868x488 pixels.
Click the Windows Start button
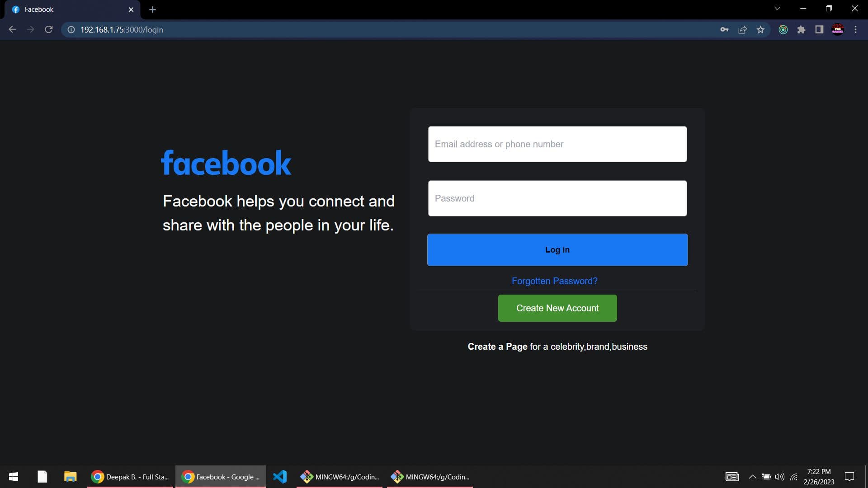coord(13,476)
